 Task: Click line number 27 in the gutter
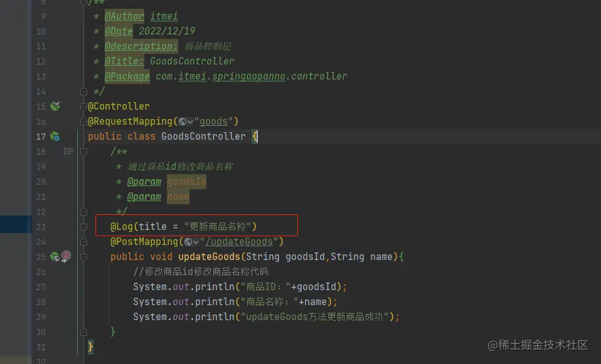tap(41, 287)
